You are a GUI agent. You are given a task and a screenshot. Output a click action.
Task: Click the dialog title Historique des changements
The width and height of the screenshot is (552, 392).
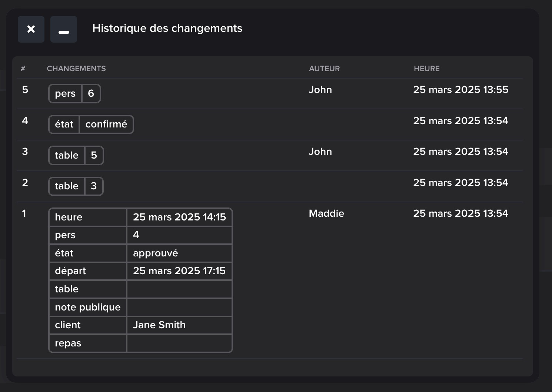(x=167, y=29)
